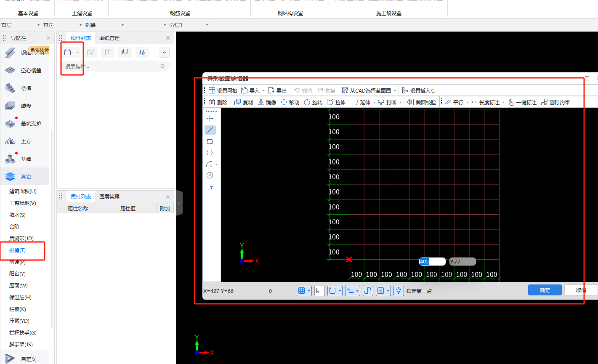Click 从CAD选择截面图 in the editor toolbar
This screenshot has height=364, width=598.
(366, 90)
